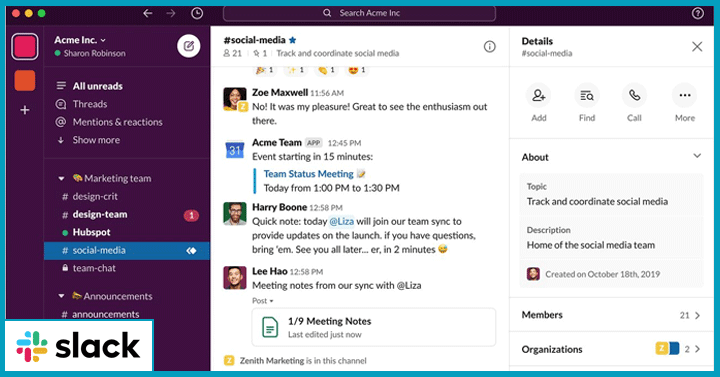720x377 pixels.
Task: Click the Search Acme Inc field
Action: 359,13
